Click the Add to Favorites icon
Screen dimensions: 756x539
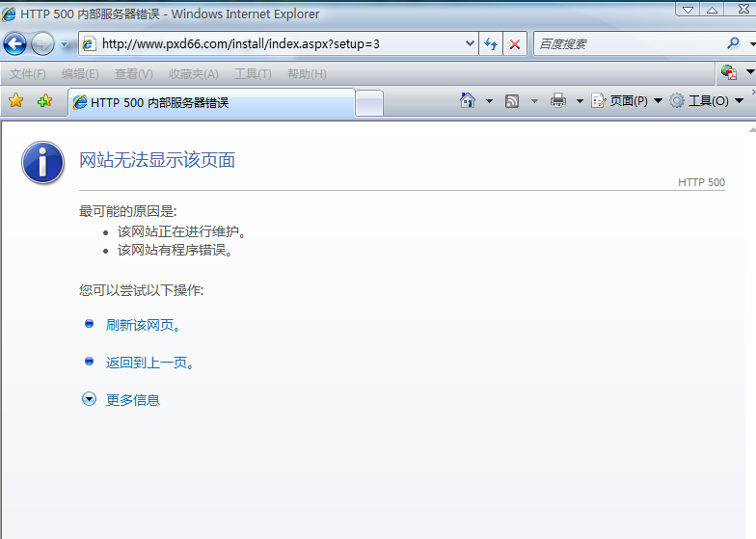click(44, 101)
